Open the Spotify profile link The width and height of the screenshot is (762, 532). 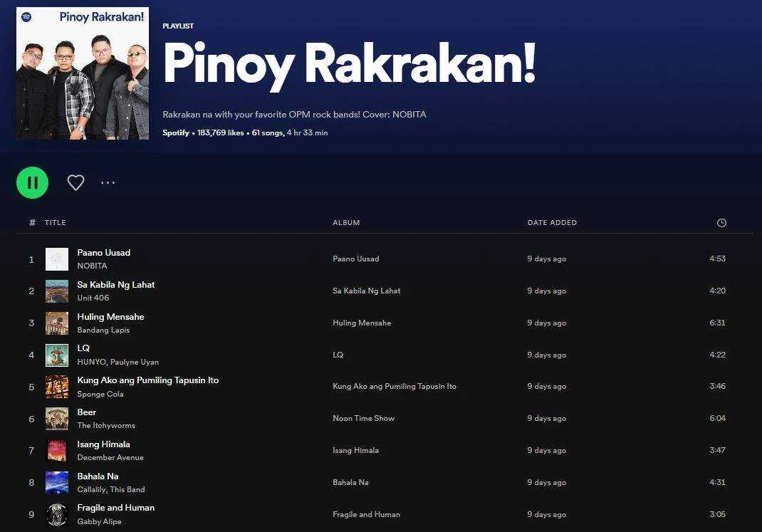[x=176, y=132]
